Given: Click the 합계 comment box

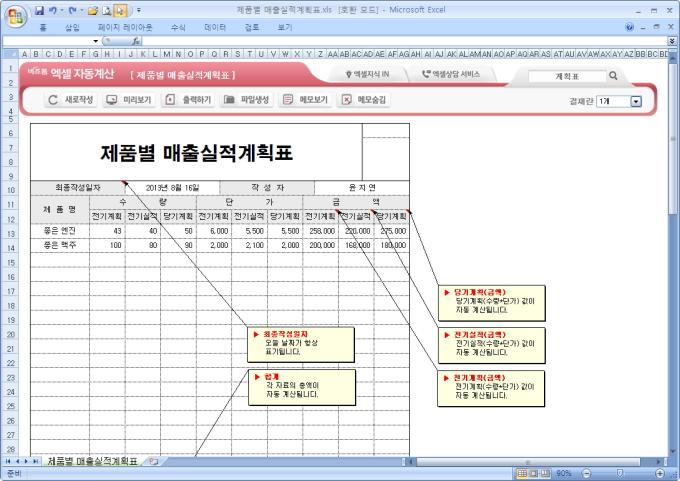Looking at the screenshot, I should click(302, 388).
